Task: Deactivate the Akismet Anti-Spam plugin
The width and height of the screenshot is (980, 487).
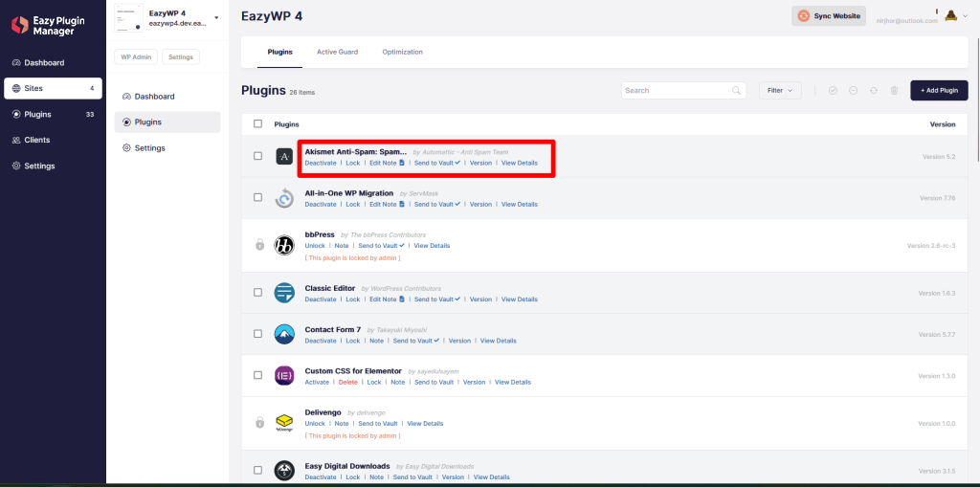Action: pyautogui.click(x=320, y=164)
